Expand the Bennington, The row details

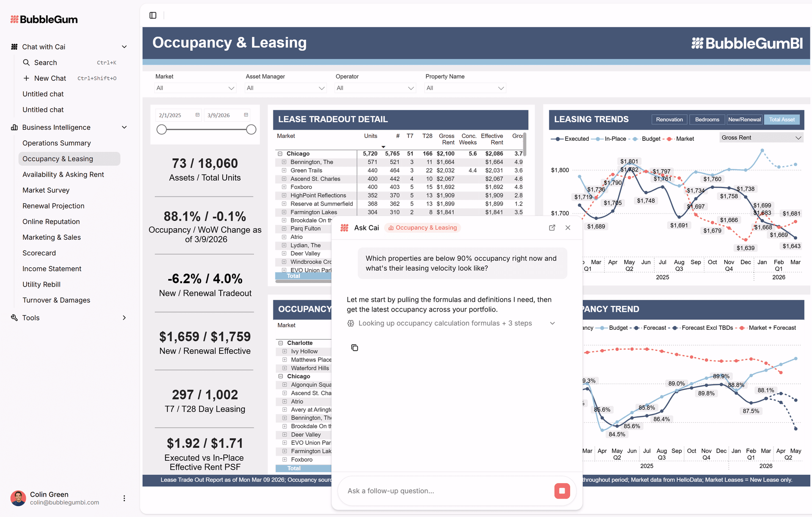pyautogui.click(x=284, y=162)
